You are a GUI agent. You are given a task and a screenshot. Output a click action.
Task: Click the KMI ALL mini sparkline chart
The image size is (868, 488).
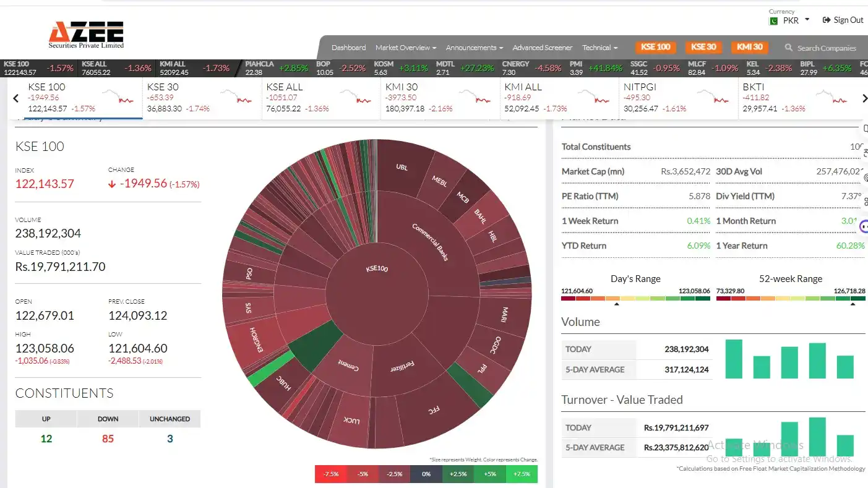593,96
